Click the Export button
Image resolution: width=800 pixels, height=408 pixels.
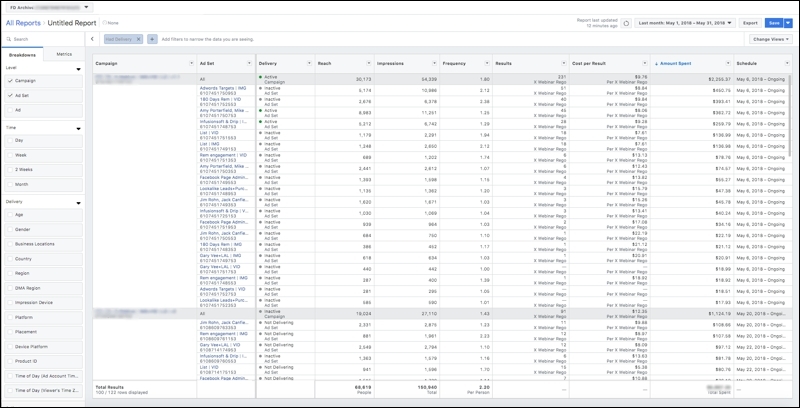click(x=750, y=23)
